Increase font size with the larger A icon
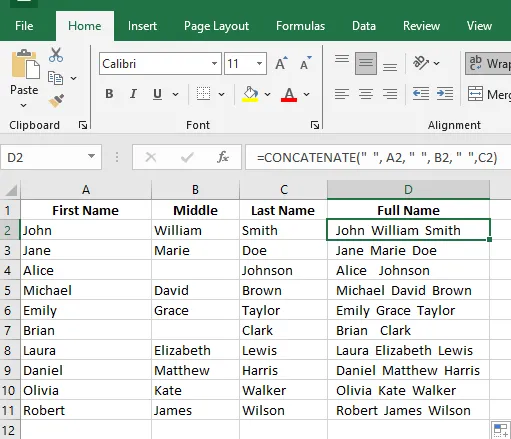The image size is (511, 439). 281,63
